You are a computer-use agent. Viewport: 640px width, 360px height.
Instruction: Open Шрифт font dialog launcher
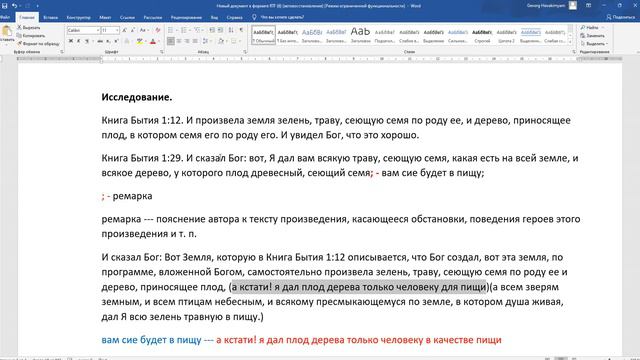click(162, 52)
